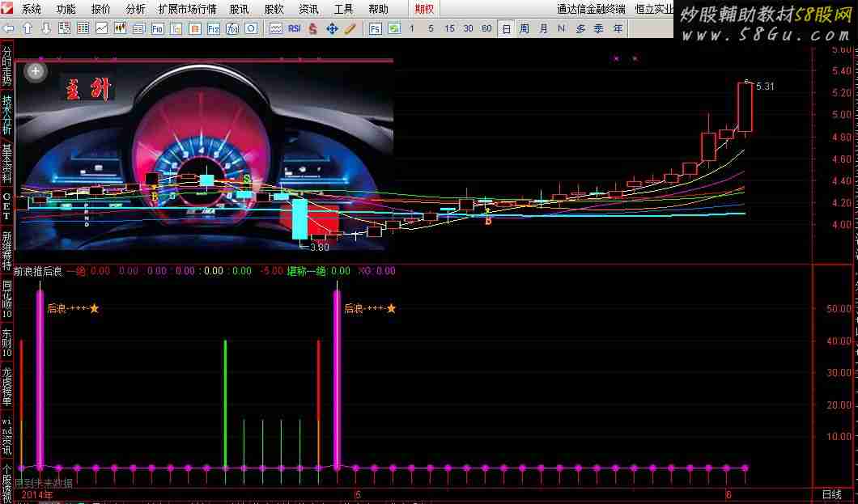Click the up arrow toolbar icon
The height and width of the screenshot is (504, 858).
click(x=28, y=28)
